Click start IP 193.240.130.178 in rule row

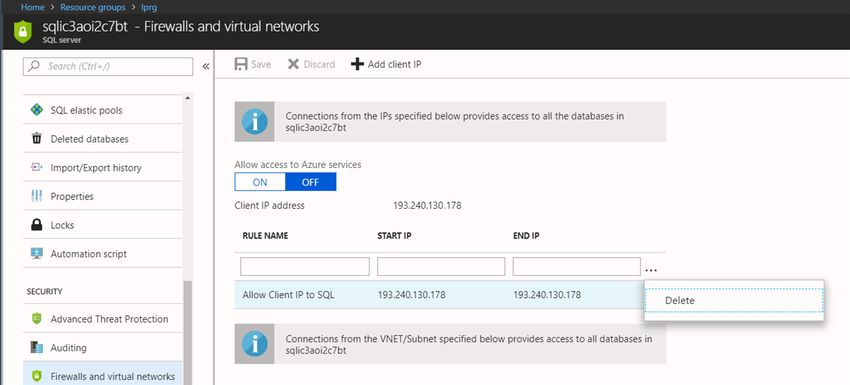[411, 295]
